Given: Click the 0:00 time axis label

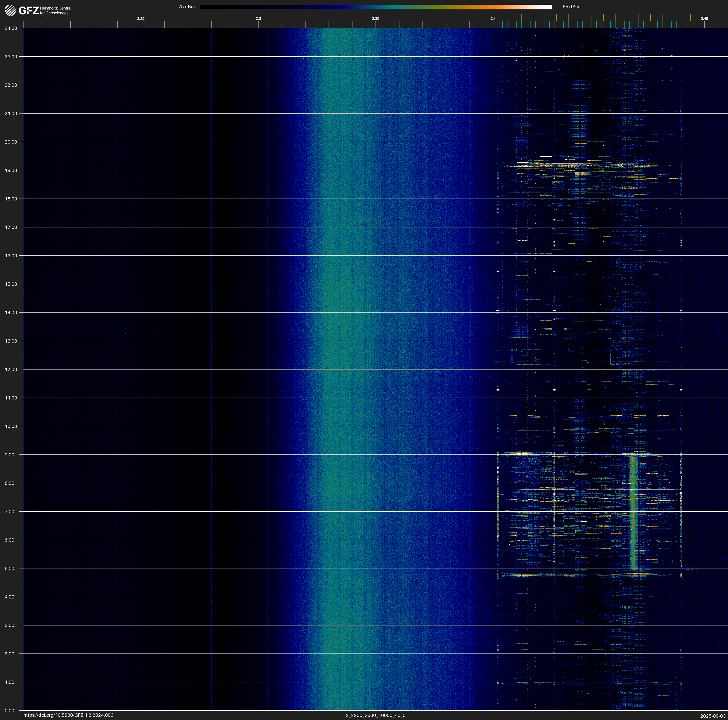Looking at the screenshot, I should [10, 711].
